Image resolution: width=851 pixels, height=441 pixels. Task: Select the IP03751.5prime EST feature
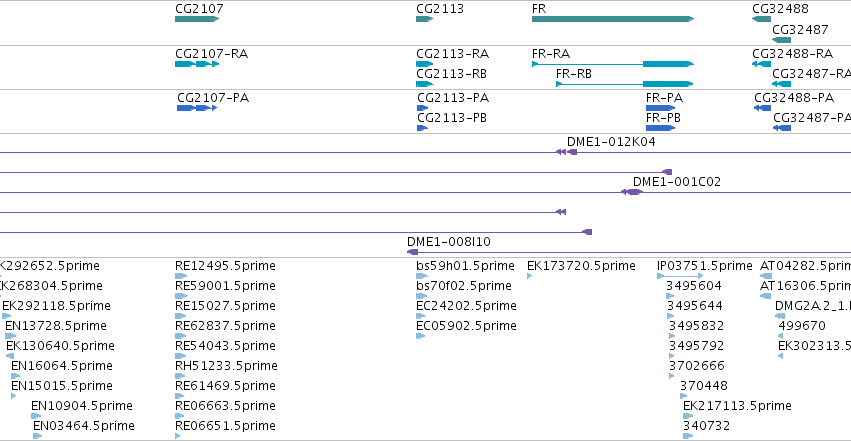click(680, 276)
